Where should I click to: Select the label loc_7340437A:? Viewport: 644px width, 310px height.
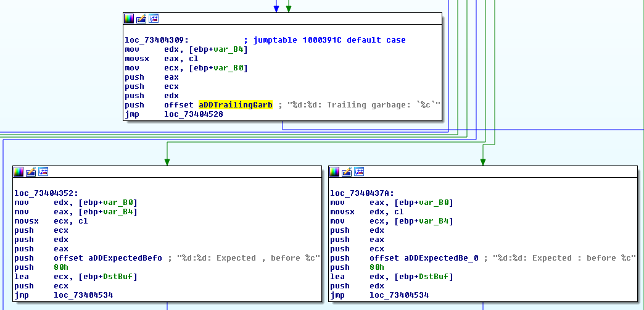click(362, 193)
